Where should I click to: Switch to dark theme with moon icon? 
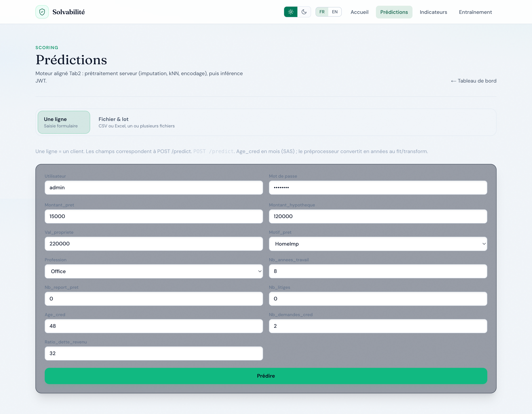304,12
